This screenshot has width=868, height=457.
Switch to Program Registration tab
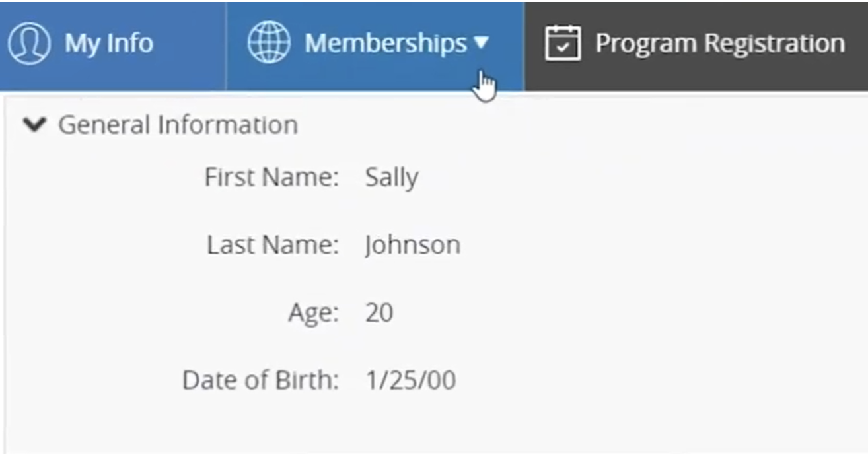point(696,45)
